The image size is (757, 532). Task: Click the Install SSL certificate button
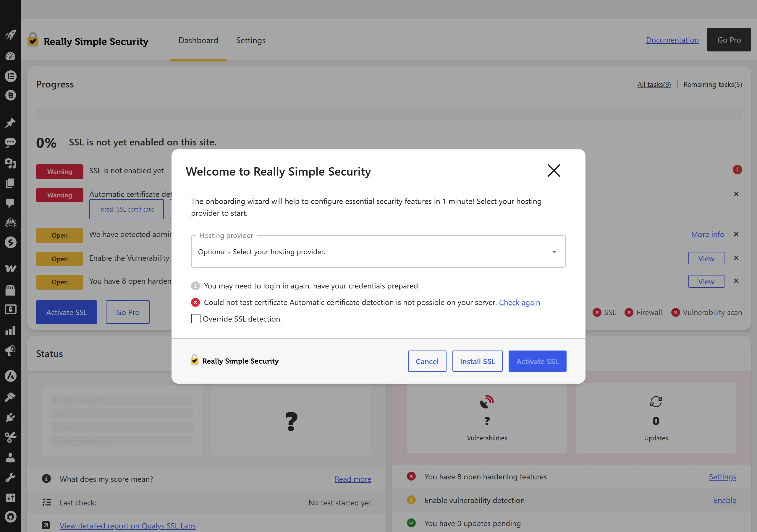coord(127,209)
